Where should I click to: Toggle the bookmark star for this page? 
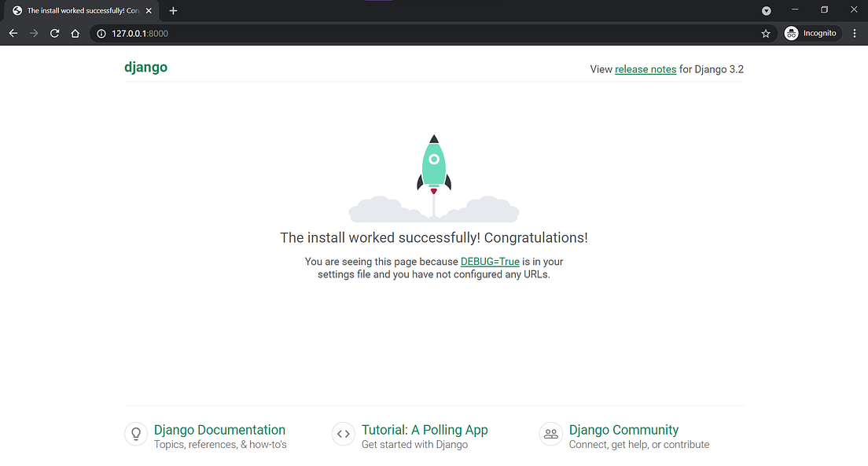(765, 33)
